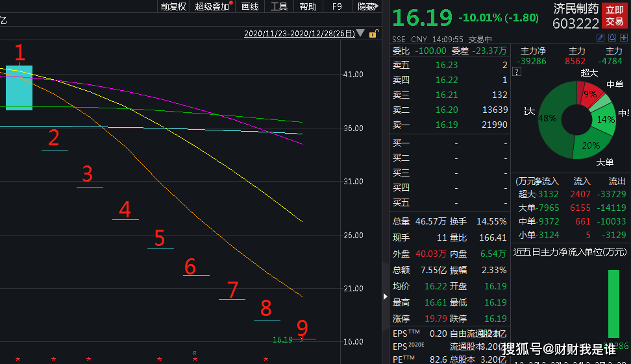This screenshot has width=631, height=364.
Task: Click the first red star marker at bottom left
Action: [x=18, y=359]
